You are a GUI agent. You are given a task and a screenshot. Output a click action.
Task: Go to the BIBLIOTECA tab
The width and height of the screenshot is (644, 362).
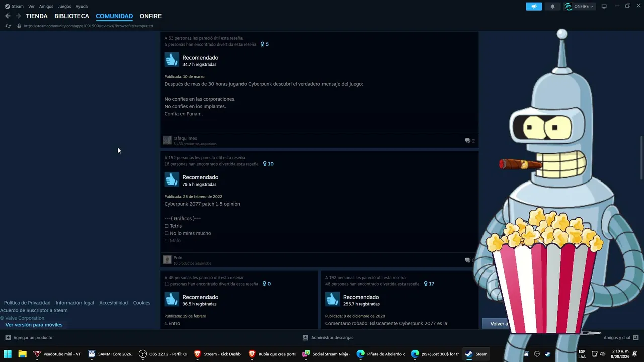[x=71, y=16]
